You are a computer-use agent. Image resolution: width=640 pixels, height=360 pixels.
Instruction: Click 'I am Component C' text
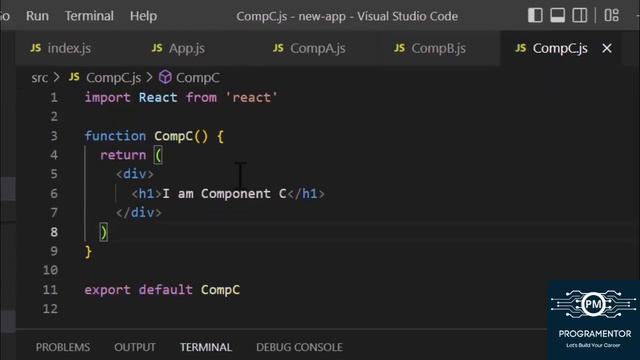224,193
